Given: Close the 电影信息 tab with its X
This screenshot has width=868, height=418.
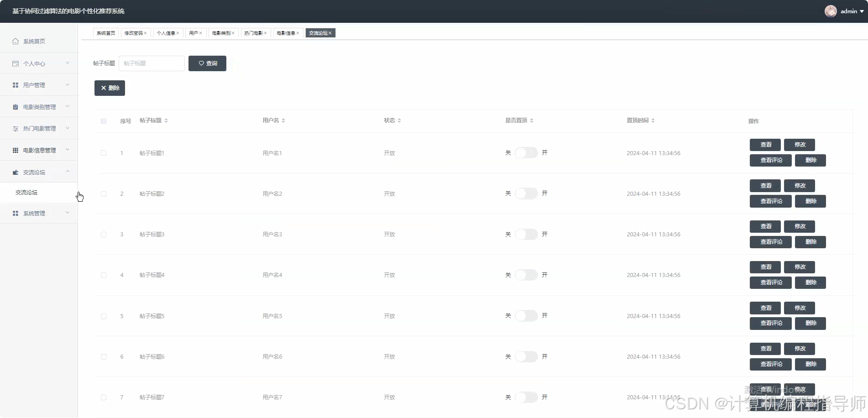Looking at the screenshot, I should pos(298,33).
